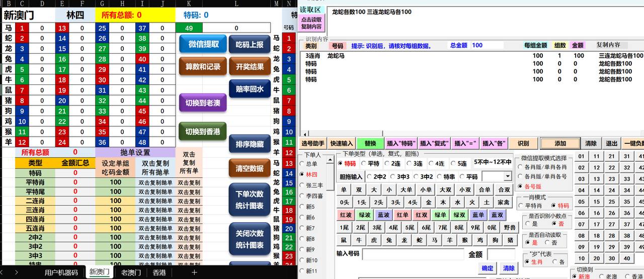Click the 0头 button
This screenshot has width=644, height=279.
point(345,202)
